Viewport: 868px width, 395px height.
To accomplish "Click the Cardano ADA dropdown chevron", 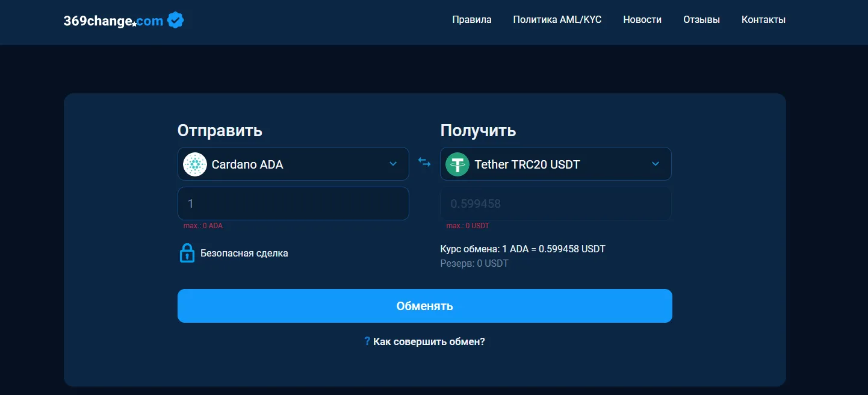I will click(x=393, y=164).
